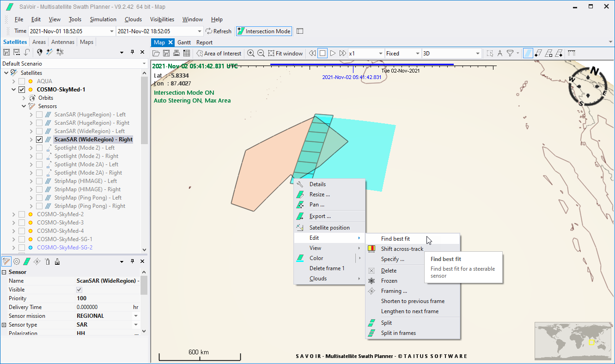Screen dimensions: 615x364
Task: Click the print icon in map toolbar
Action: [177, 54]
